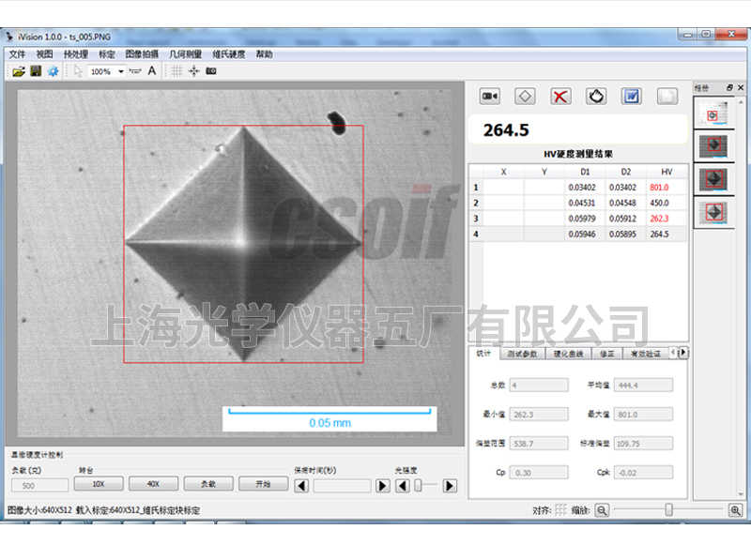Open the 100% zoom dropdown

coord(121,71)
